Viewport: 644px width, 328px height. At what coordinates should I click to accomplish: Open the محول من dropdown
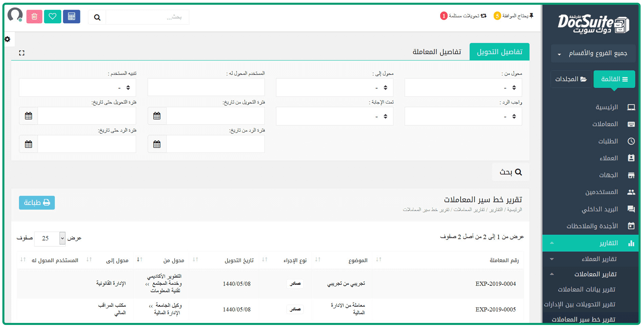click(x=463, y=88)
